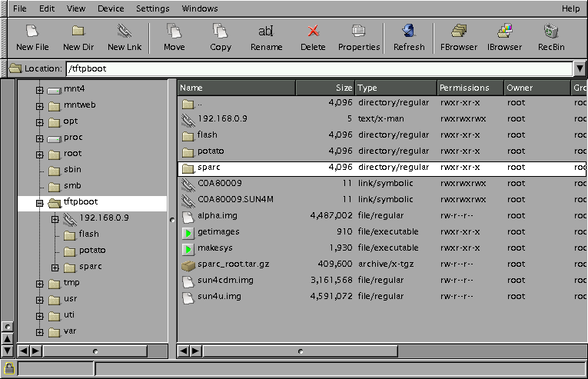Screen dimensions: 588x379
Task: Open the Device menu
Action: tap(111, 8)
